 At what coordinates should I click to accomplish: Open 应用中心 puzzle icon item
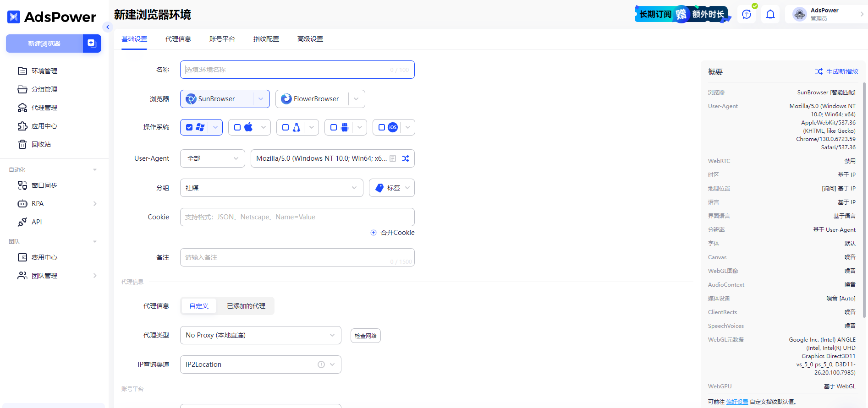click(x=38, y=126)
